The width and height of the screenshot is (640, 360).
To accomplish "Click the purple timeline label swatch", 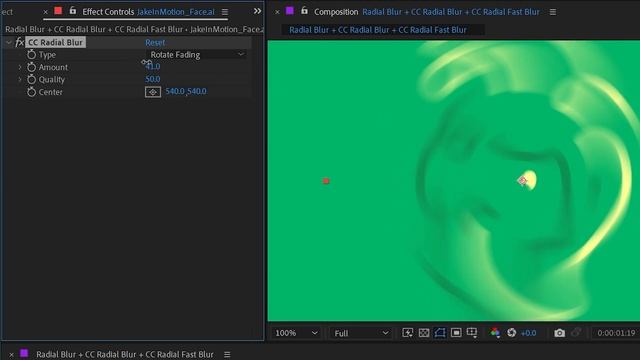I will pyautogui.click(x=24, y=353).
